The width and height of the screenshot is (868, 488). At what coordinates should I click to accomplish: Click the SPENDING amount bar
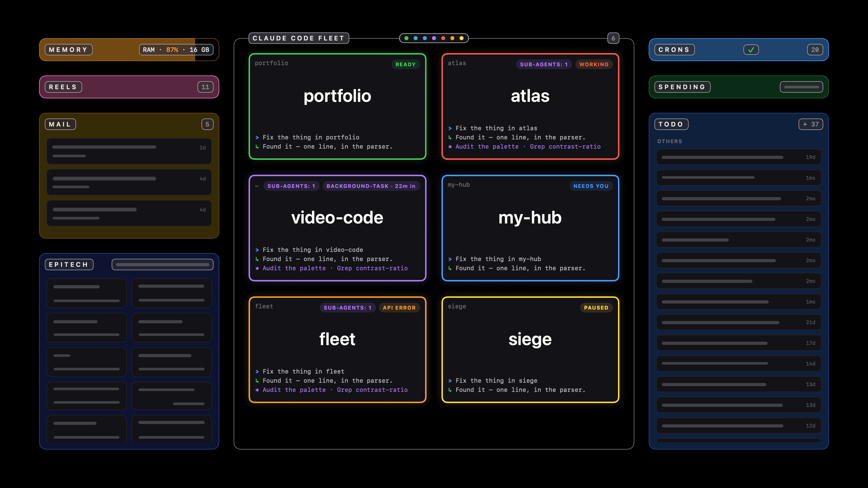coord(801,87)
